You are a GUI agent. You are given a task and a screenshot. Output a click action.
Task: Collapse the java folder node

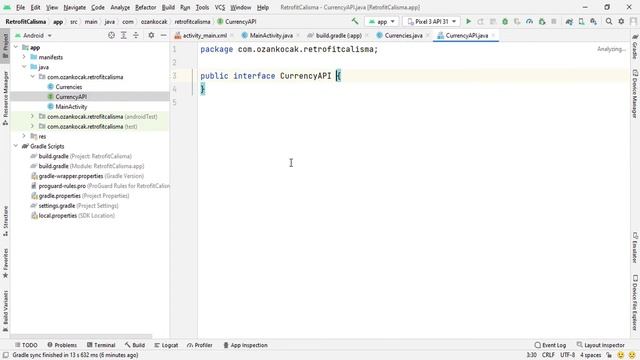pos(24,67)
